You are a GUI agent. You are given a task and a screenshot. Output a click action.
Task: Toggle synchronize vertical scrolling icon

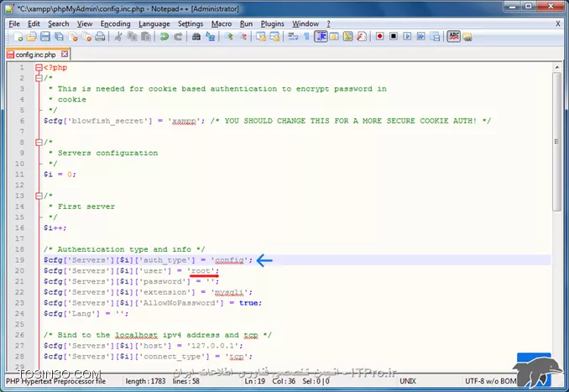(x=260, y=37)
